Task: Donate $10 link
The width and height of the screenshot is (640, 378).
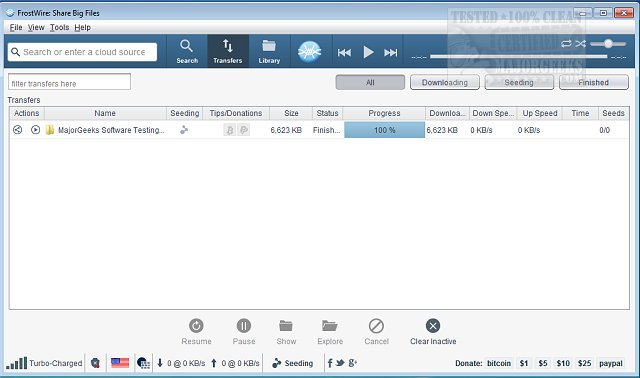Action: point(563,363)
